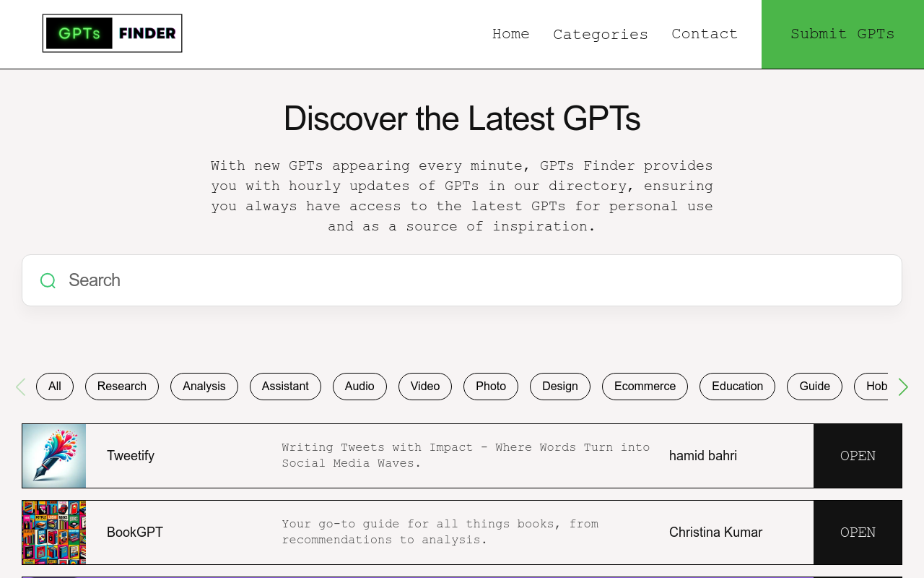Filter by Guide category
The width and height of the screenshot is (924, 578).
815,387
